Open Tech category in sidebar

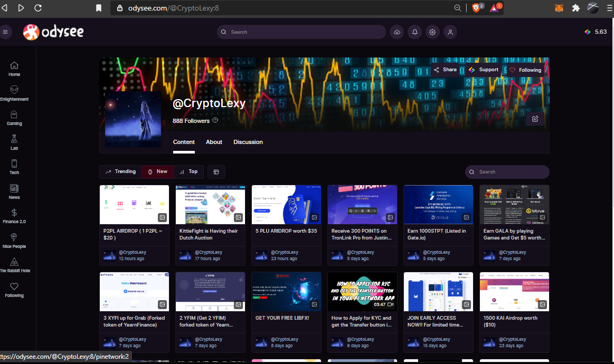(14, 167)
